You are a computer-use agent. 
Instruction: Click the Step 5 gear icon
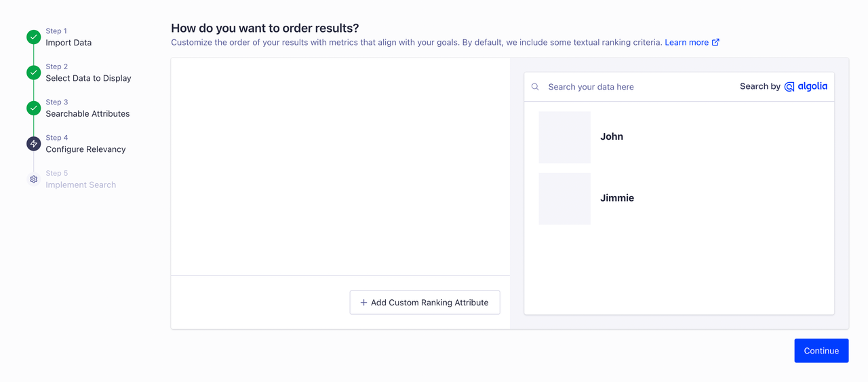34,179
